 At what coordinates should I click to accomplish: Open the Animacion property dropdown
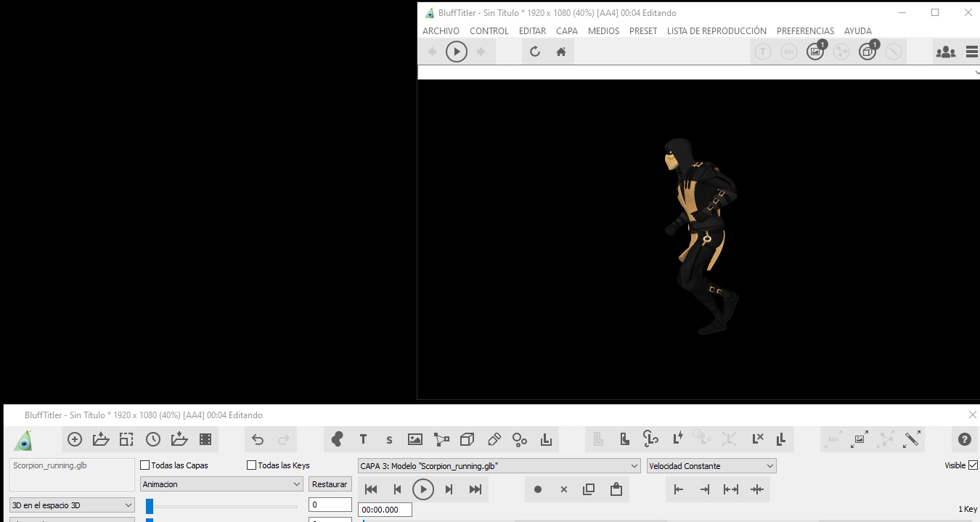coord(221,484)
